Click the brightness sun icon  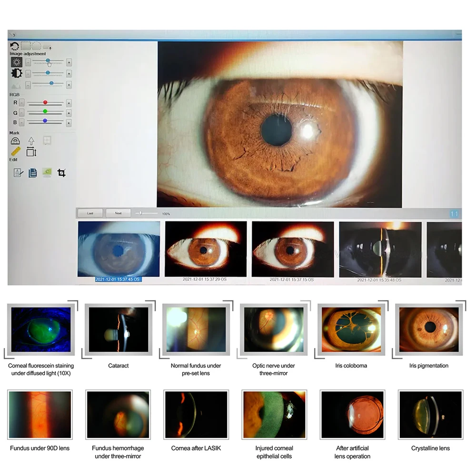tap(16, 62)
